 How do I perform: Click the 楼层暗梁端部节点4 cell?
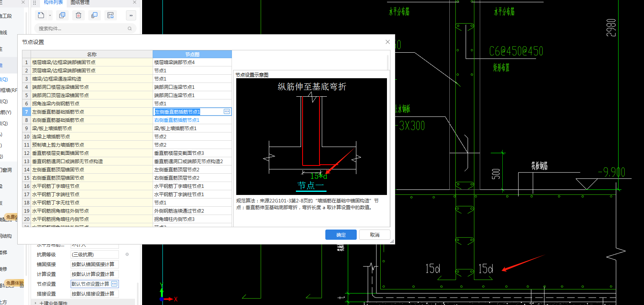point(192,62)
